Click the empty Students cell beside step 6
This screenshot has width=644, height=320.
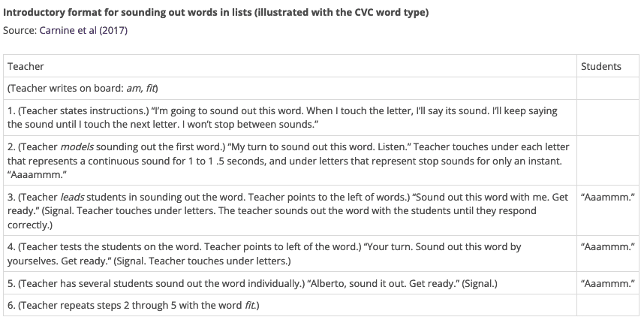click(x=609, y=305)
